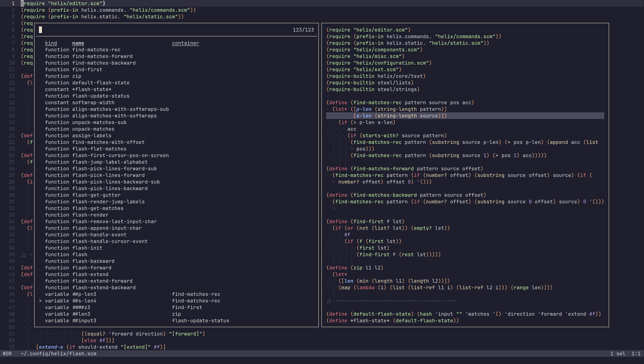Click the selected ##s-len4 variable row
644x364 pixels.
click(84, 301)
